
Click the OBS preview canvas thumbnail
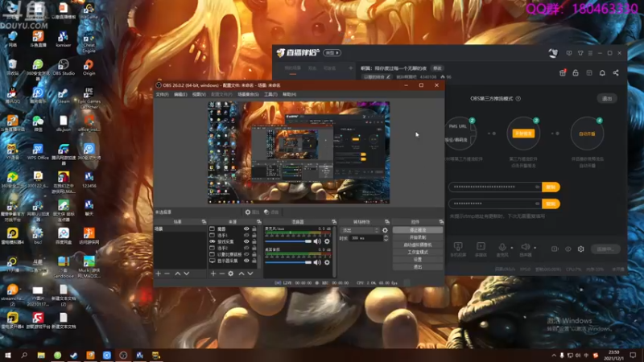299,153
